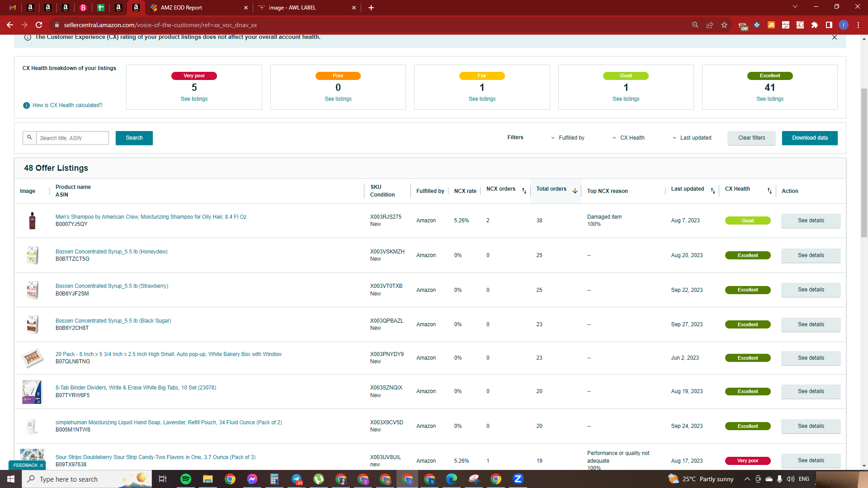Sort table by Last updated arrows
This screenshot has height=488, width=868.
point(713,191)
